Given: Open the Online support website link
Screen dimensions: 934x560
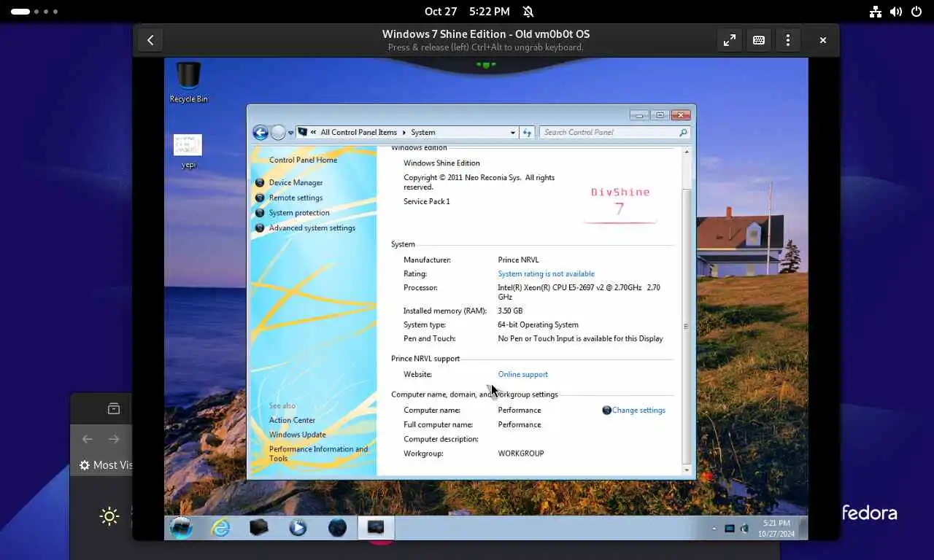Looking at the screenshot, I should (522, 375).
